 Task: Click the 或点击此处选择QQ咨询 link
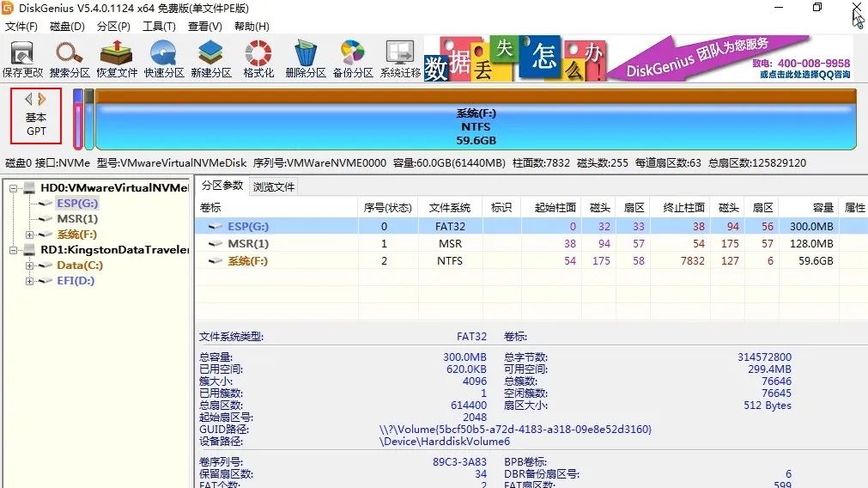804,74
